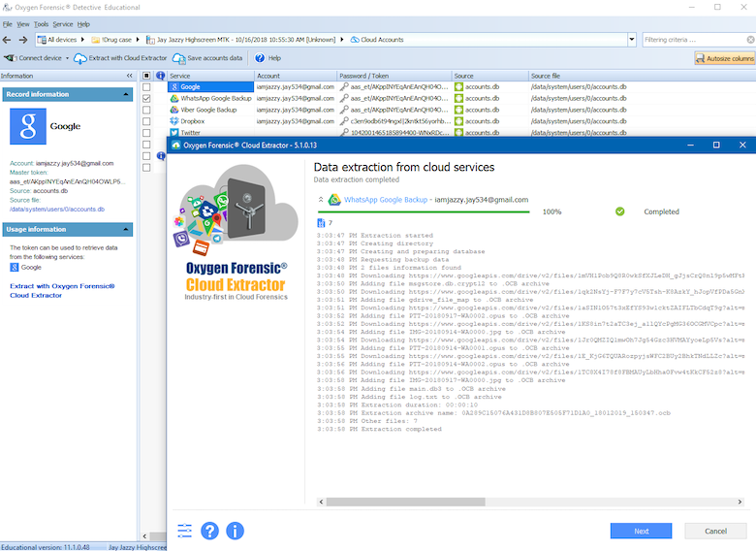
Task: Toggle the Google row checkbox
Action: point(146,87)
